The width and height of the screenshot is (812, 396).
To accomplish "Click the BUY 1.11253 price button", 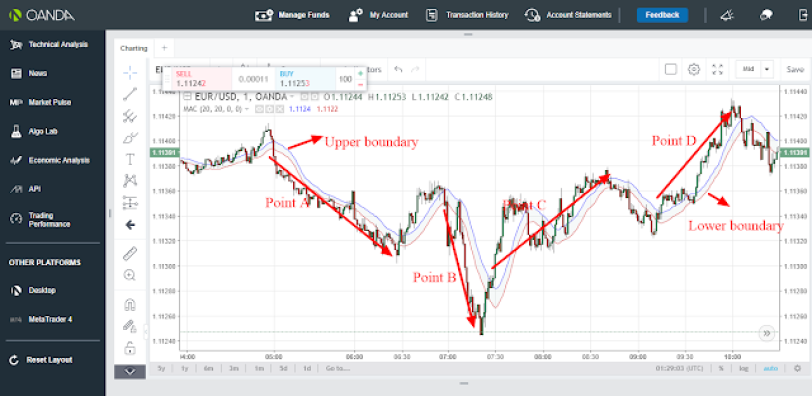I will coord(306,79).
